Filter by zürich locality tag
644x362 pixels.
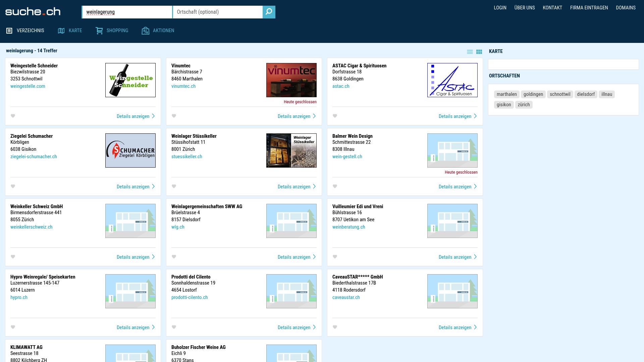coord(524,105)
